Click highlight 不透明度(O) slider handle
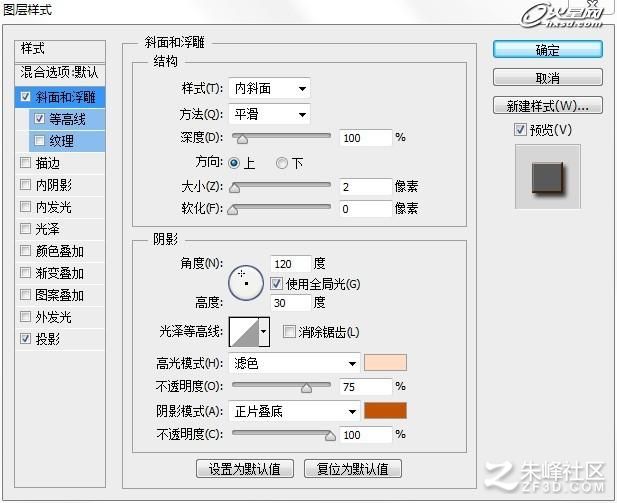Viewport: 617px width, 503px height. tap(307, 388)
